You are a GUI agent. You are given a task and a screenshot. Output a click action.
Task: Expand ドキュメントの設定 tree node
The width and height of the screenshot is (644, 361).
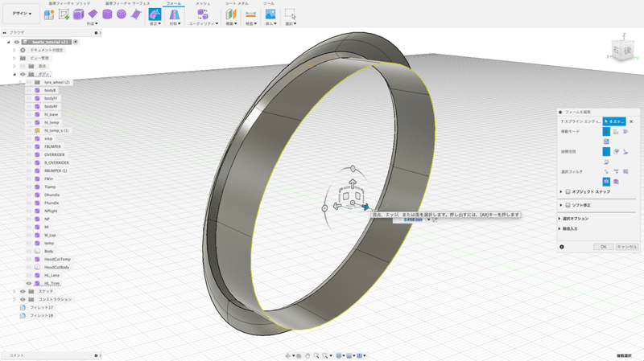point(14,50)
